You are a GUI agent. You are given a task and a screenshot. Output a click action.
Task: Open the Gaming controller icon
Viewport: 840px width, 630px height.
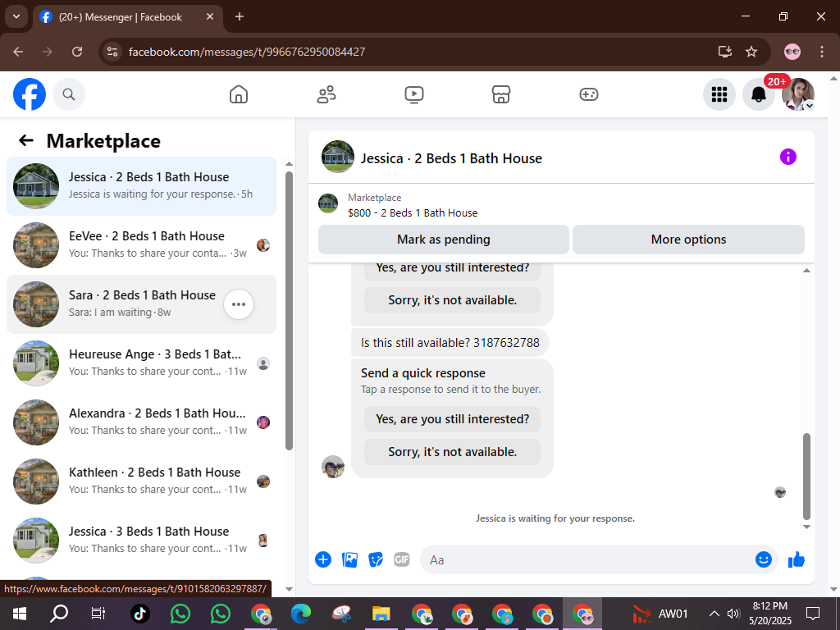589,94
